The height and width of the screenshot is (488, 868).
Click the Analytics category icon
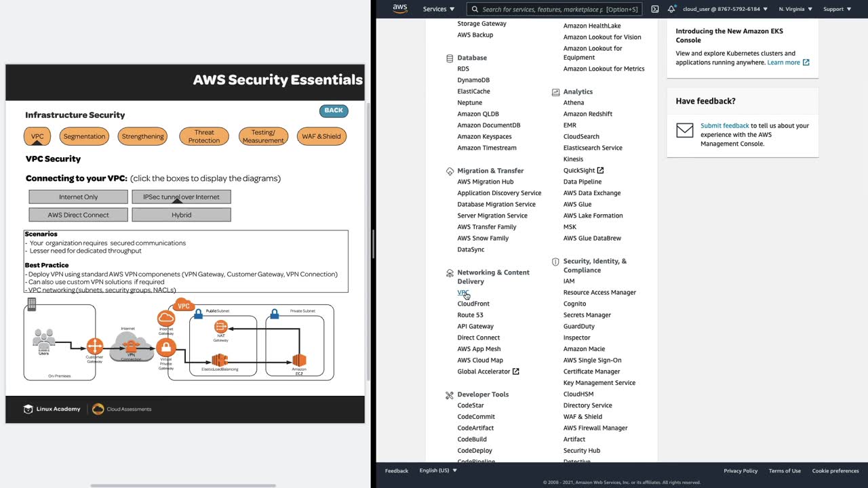(x=555, y=92)
